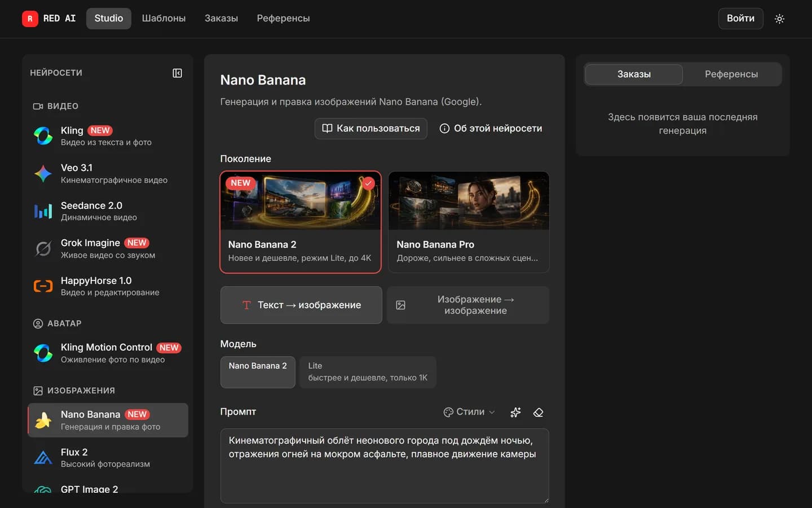812x508 pixels.
Task: Collapse the Нейросети sidebar panel icon
Action: tap(177, 73)
